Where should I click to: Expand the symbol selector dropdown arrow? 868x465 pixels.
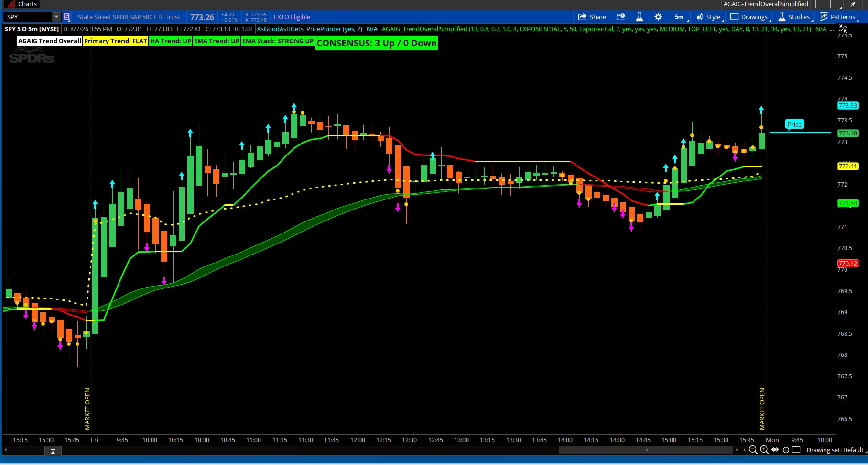(x=56, y=17)
